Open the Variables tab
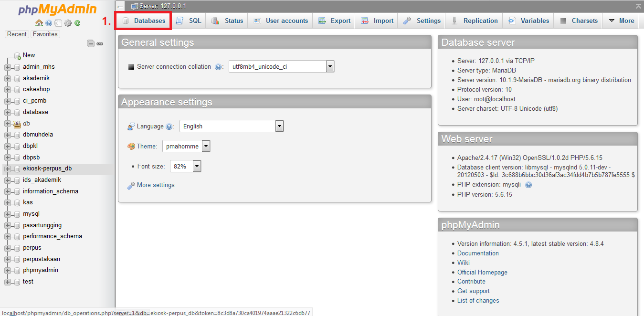This screenshot has width=644, height=316. click(x=528, y=21)
